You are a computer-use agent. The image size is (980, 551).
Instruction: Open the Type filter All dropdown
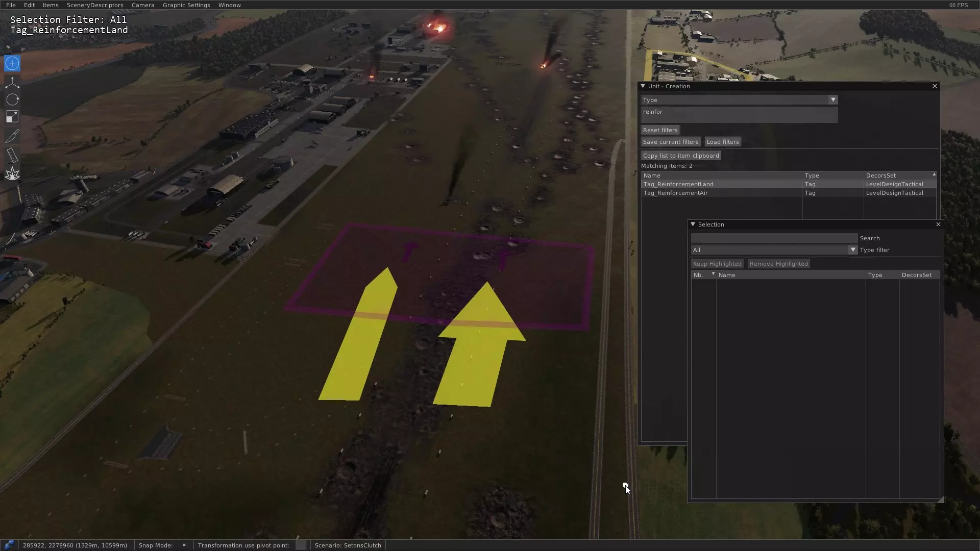pos(852,250)
